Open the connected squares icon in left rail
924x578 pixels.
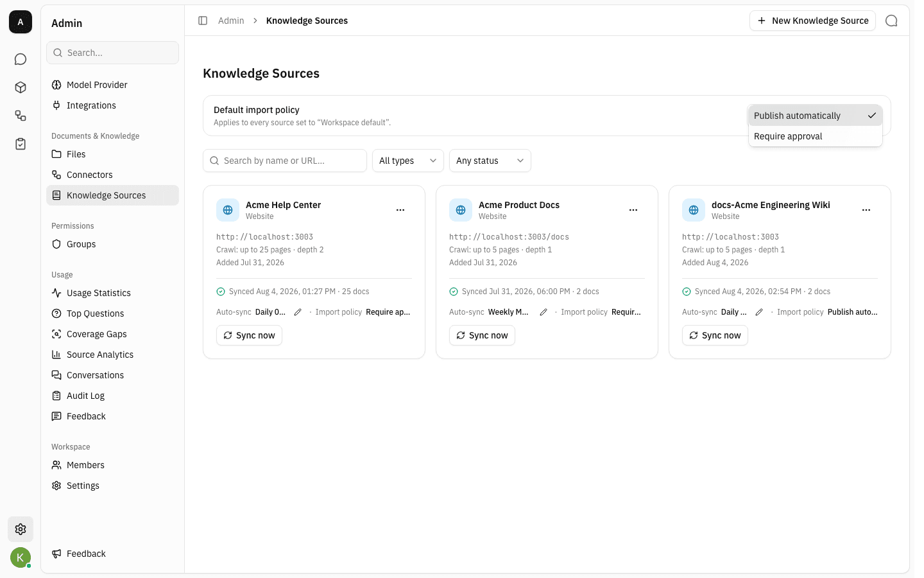21,116
